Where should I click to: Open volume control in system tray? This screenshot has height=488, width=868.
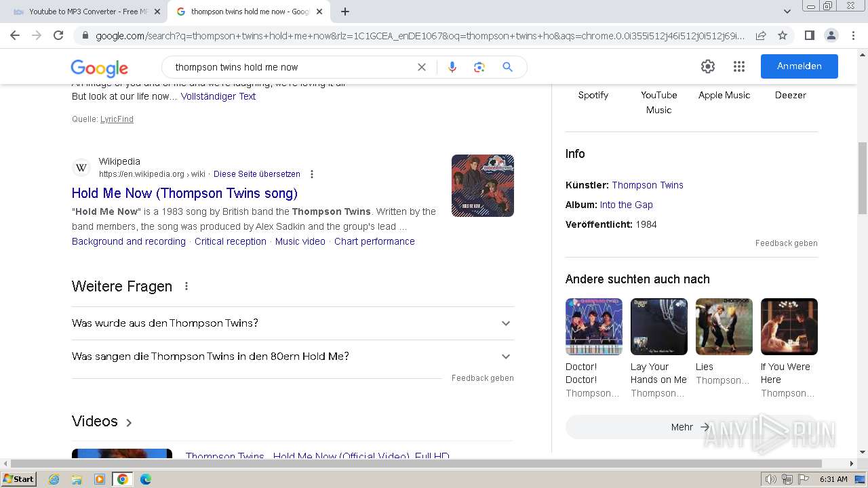tap(771, 479)
